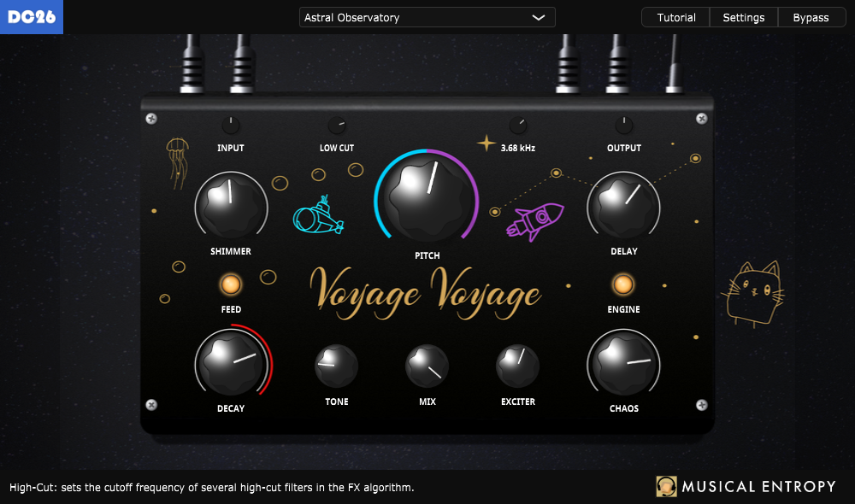
Task: Click the cyan submarine icon
Action: point(318,215)
